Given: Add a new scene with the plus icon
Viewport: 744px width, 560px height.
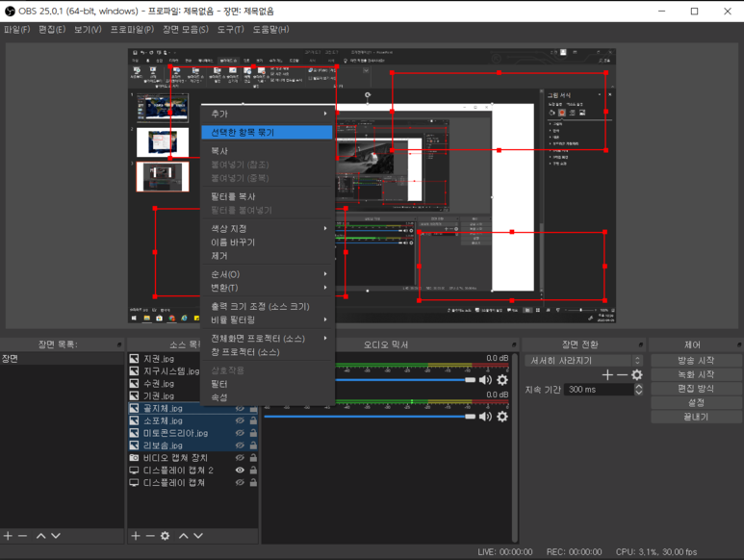Looking at the screenshot, I should tap(8, 536).
